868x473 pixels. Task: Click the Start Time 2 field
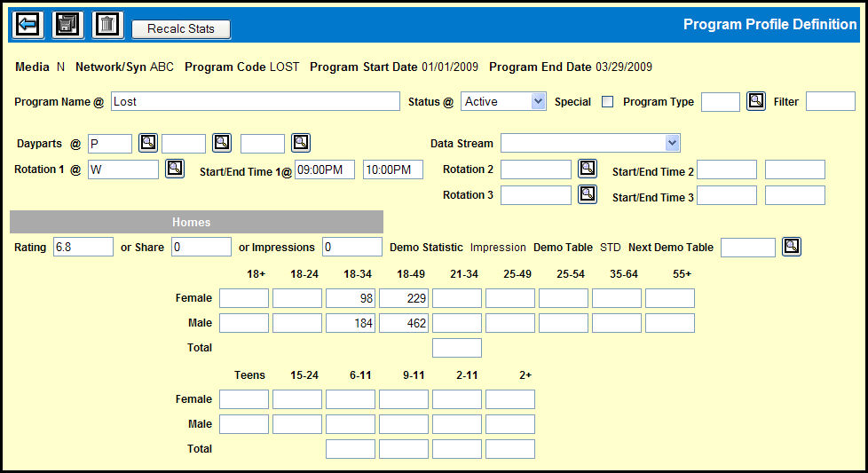pyautogui.click(x=726, y=169)
